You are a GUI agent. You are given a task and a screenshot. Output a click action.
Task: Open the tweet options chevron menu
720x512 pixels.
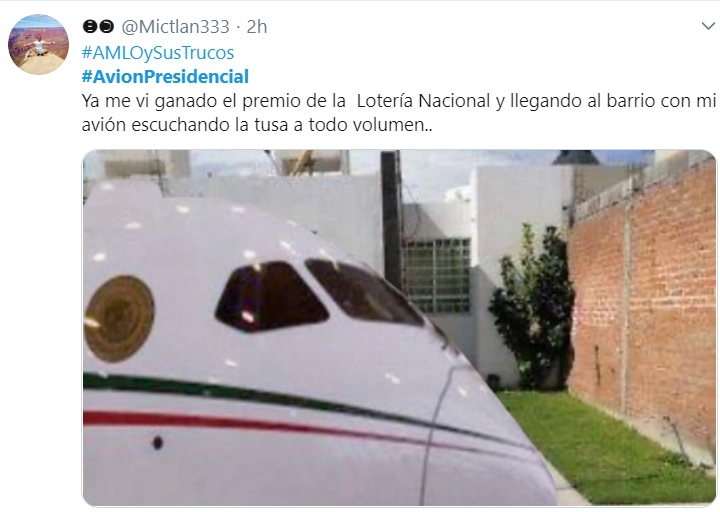click(x=709, y=26)
